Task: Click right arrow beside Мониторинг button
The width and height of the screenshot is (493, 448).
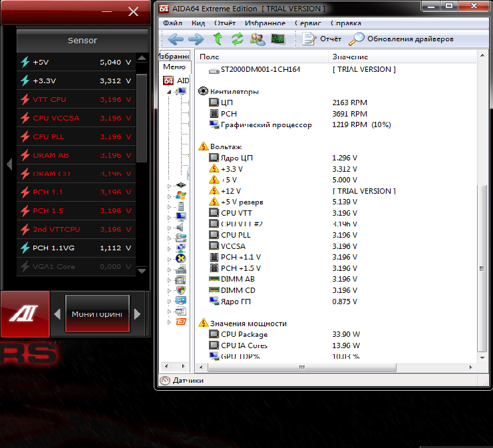Action: (x=138, y=314)
